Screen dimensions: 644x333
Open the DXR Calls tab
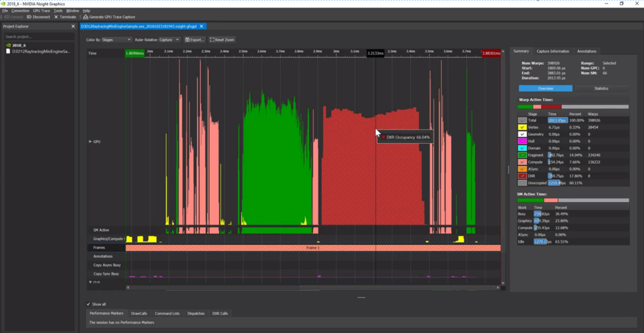pyautogui.click(x=220, y=313)
